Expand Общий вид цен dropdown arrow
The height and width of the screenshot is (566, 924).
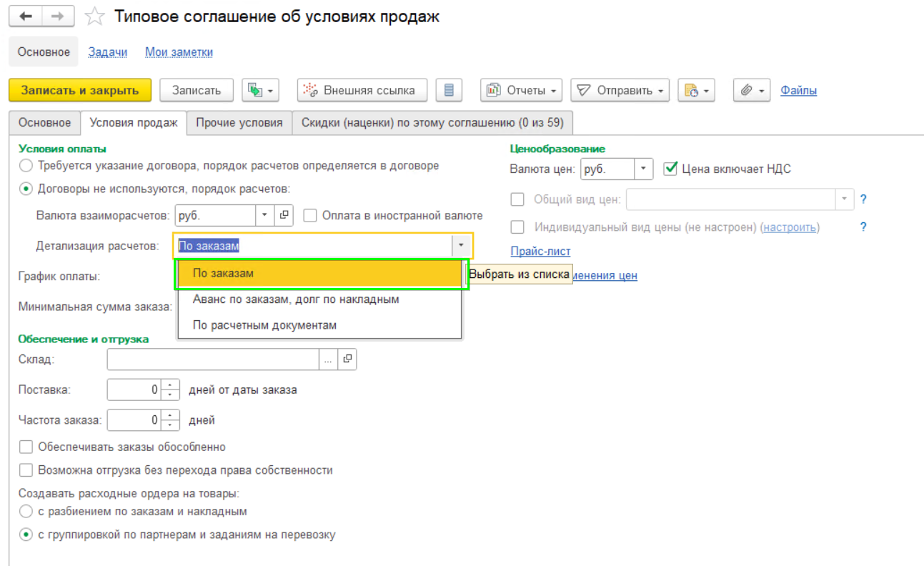[x=845, y=199]
